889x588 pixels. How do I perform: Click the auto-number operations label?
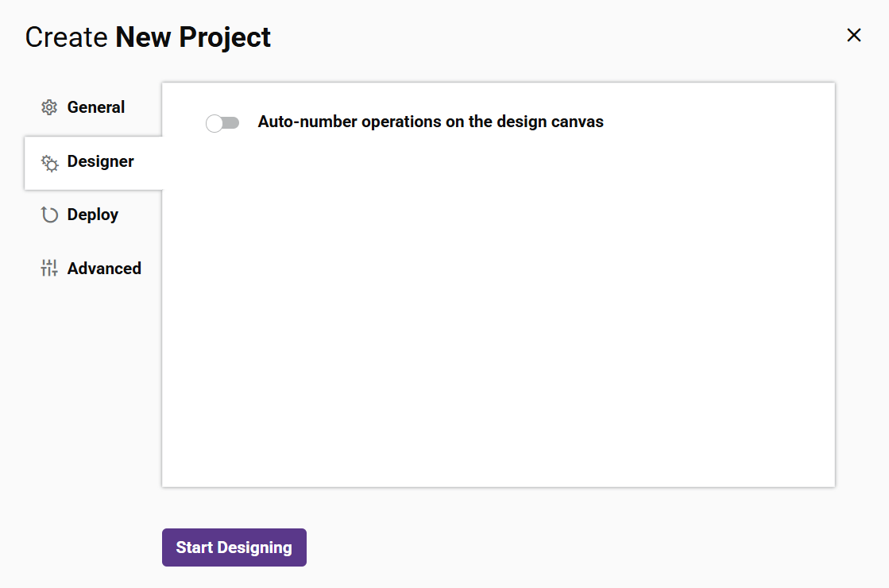[430, 122]
